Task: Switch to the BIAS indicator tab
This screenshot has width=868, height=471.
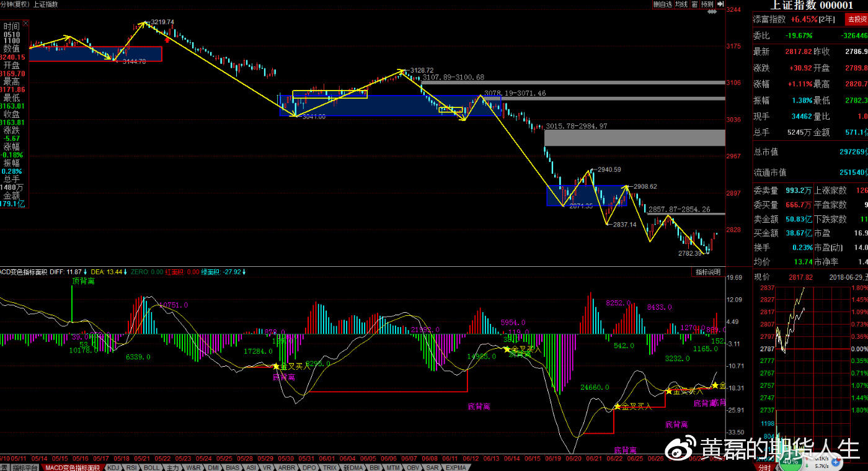Action: point(232,467)
